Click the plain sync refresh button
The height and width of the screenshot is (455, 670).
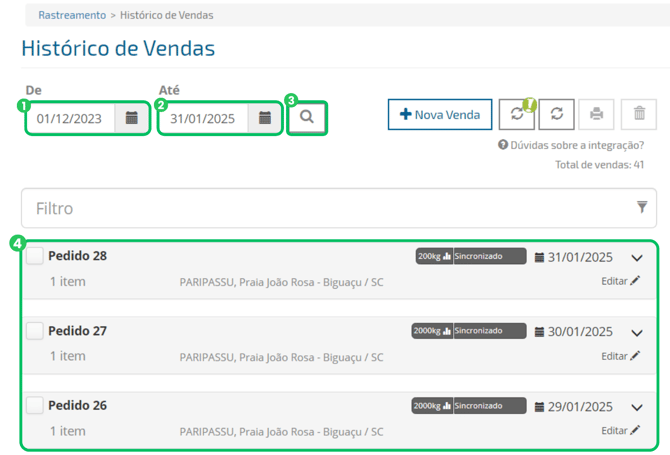click(557, 114)
